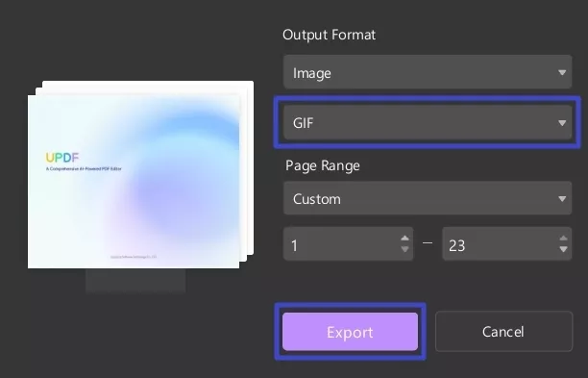Click the arrow on the Image dropdown
This screenshot has width=588, height=378.
point(562,72)
